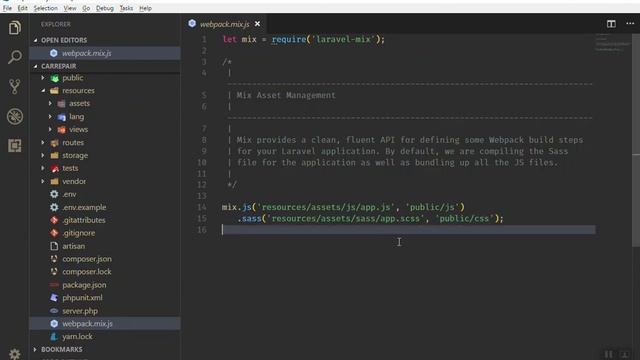The image size is (640, 360).
Task: Expand the assets folder arrow
Action: click(50, 104)
